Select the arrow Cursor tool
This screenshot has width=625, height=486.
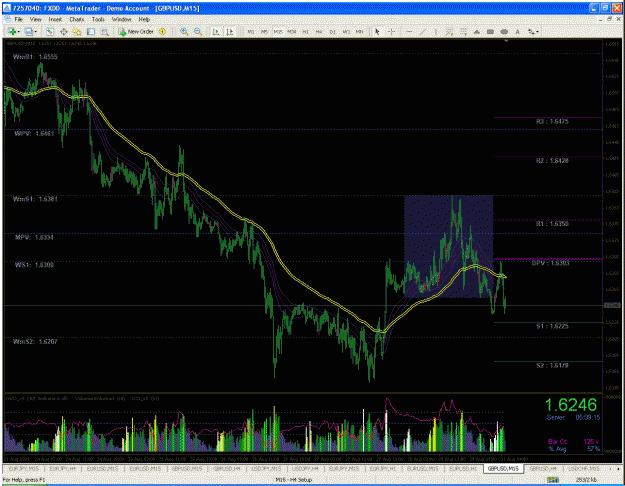377,31
